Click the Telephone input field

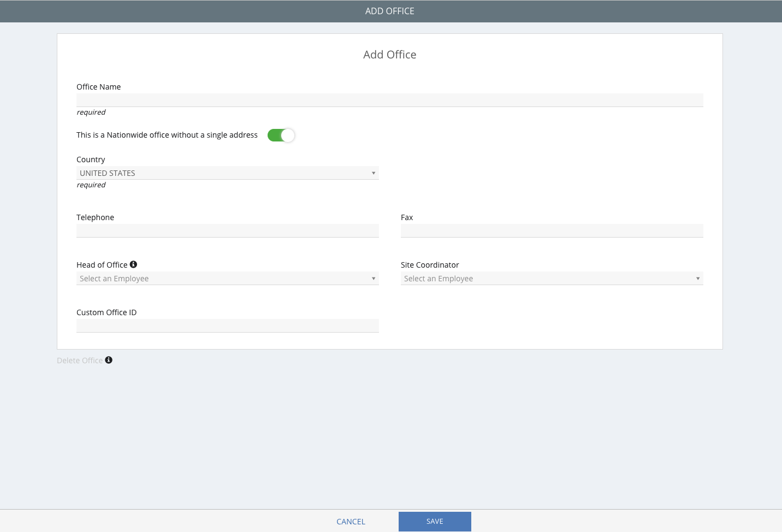pos(228,230)
